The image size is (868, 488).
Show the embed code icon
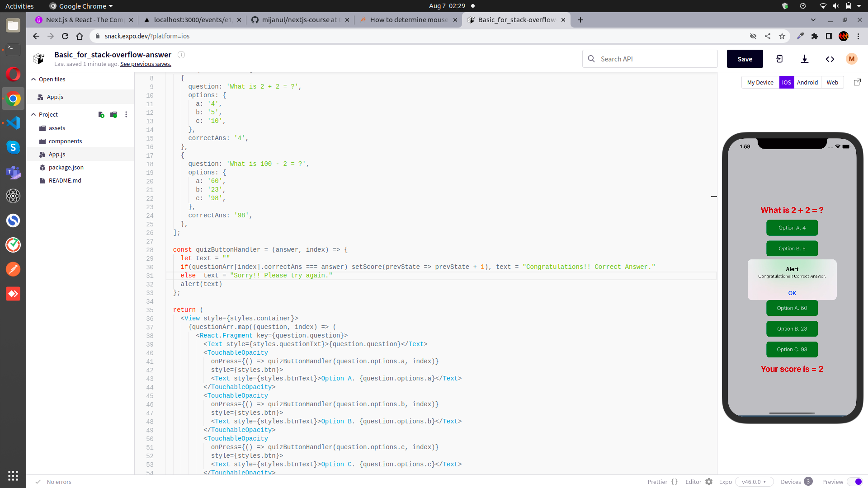[830, 59]
